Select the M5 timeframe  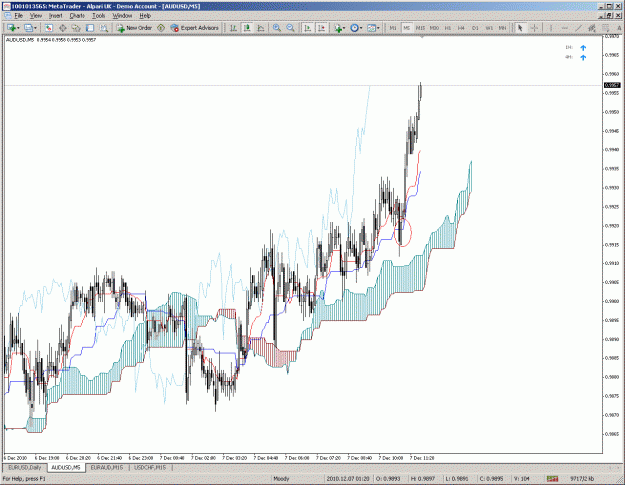(407, 28)
